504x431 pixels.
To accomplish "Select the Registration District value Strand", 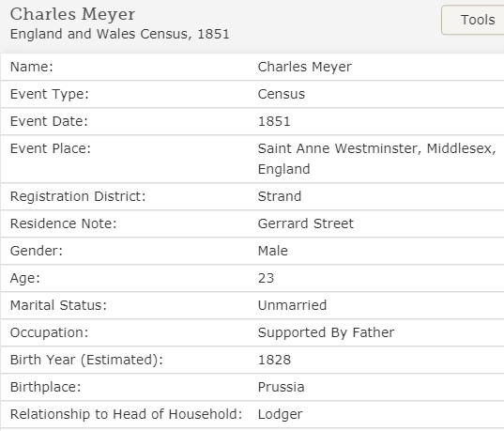I will [280, 196].
